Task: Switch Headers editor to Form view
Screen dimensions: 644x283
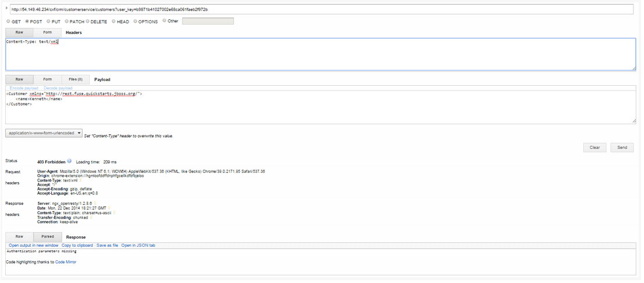Action: click(47, 33)
